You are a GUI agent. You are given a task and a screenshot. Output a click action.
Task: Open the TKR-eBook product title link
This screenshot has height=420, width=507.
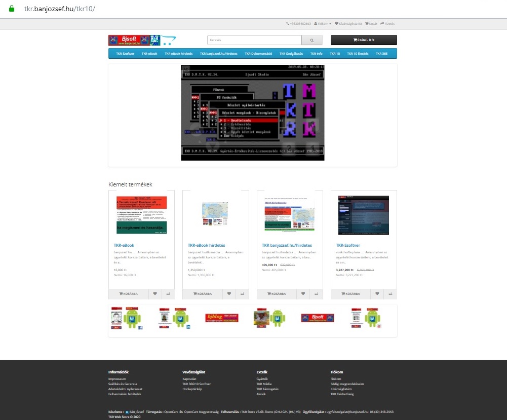(x=124, y=245)
